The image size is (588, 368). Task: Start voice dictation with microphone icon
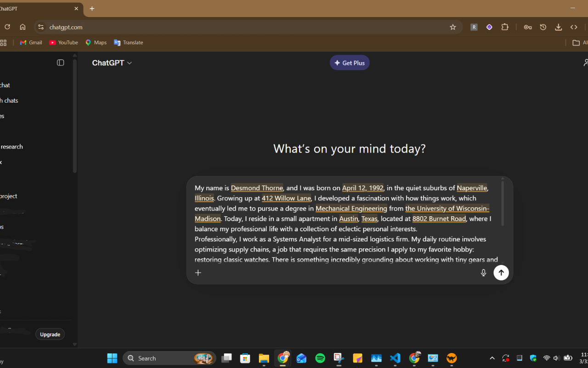tap(483, 273)
